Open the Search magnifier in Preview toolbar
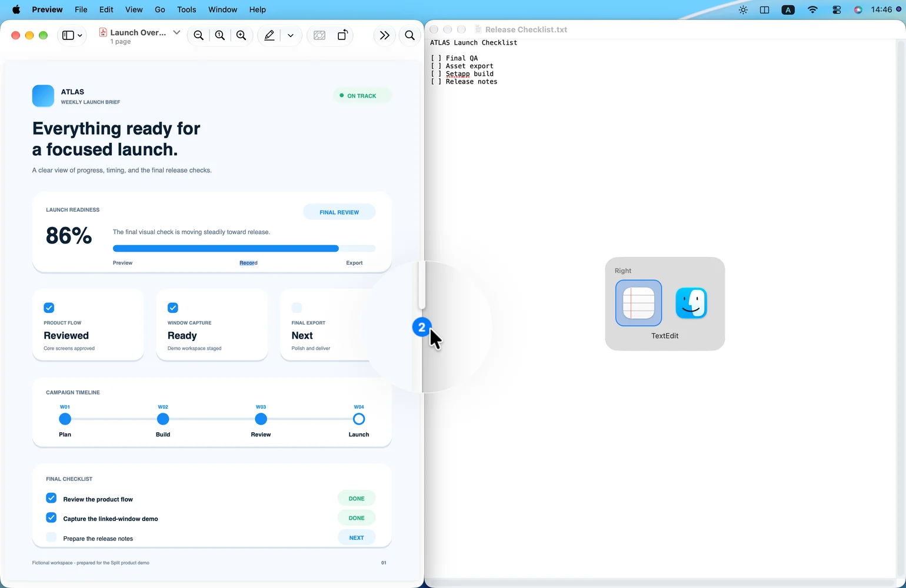 [409, 35]
